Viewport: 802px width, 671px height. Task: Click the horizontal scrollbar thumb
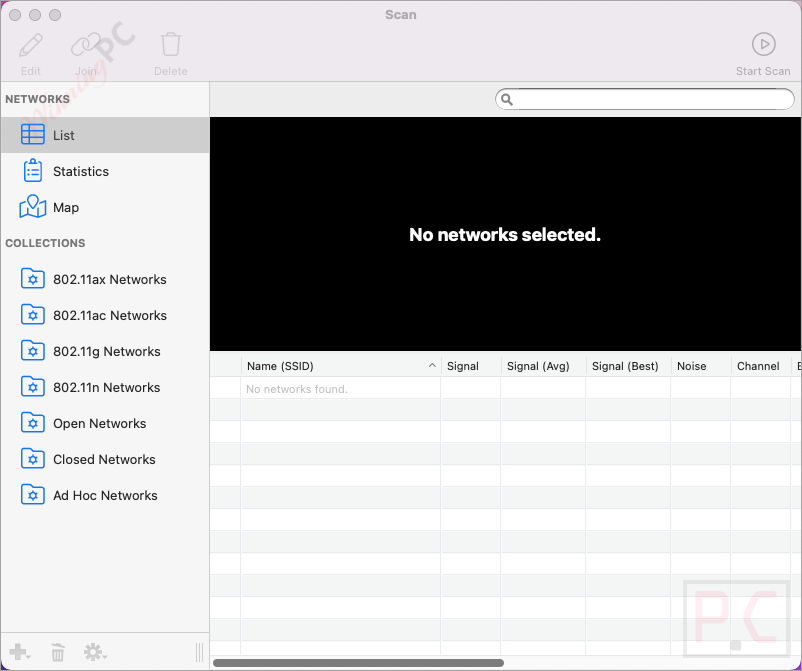coord(358,663)
